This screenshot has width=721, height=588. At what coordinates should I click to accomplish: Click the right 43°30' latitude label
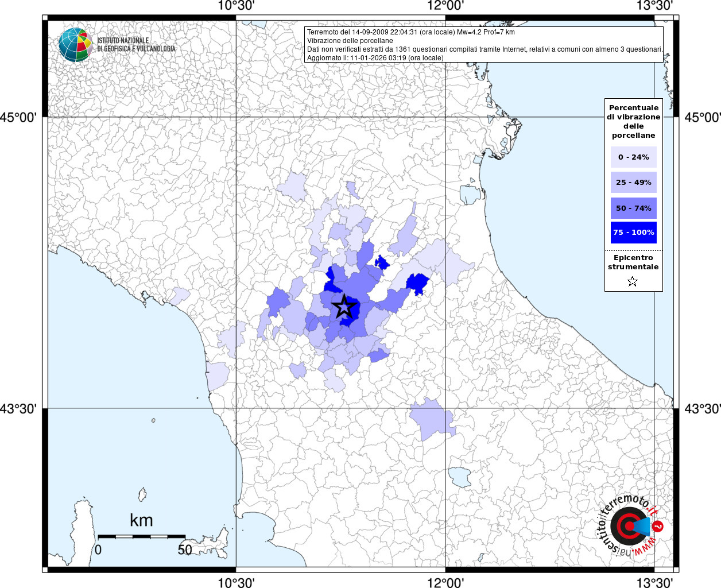click(x=703, y=409)
